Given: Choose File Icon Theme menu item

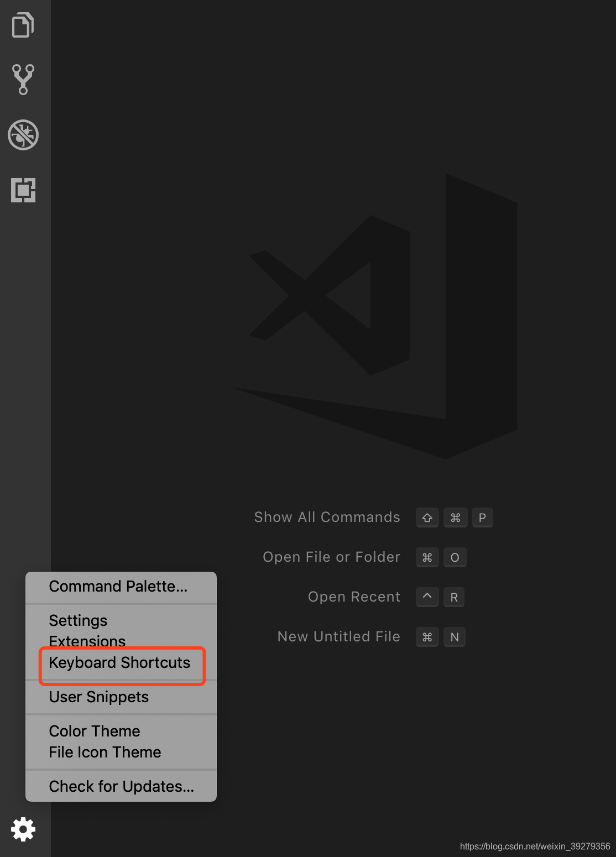Looking at the screenshot, I should click(x=121, y=753).
